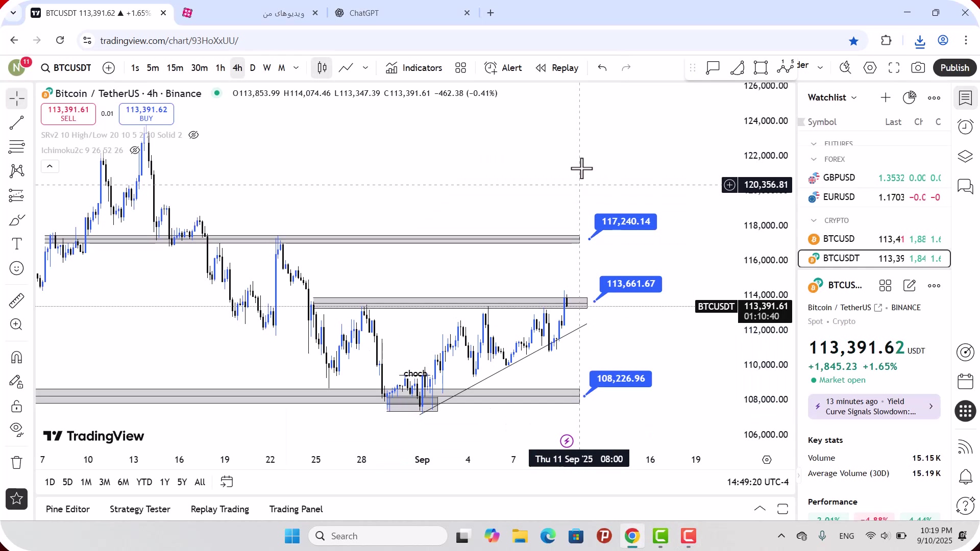Screen dimensions: 980x551
Task: Open forecasting and measurement tools
Action: pos(17,195)
